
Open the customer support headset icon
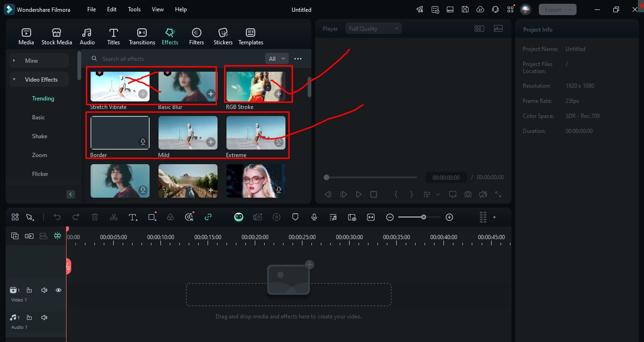pyautogui.click(x=495, y=9)
